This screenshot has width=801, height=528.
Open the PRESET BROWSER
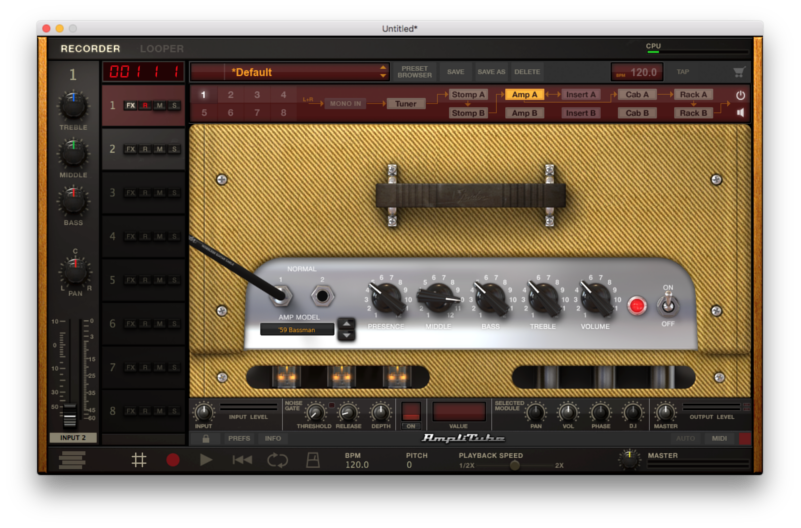415,72
